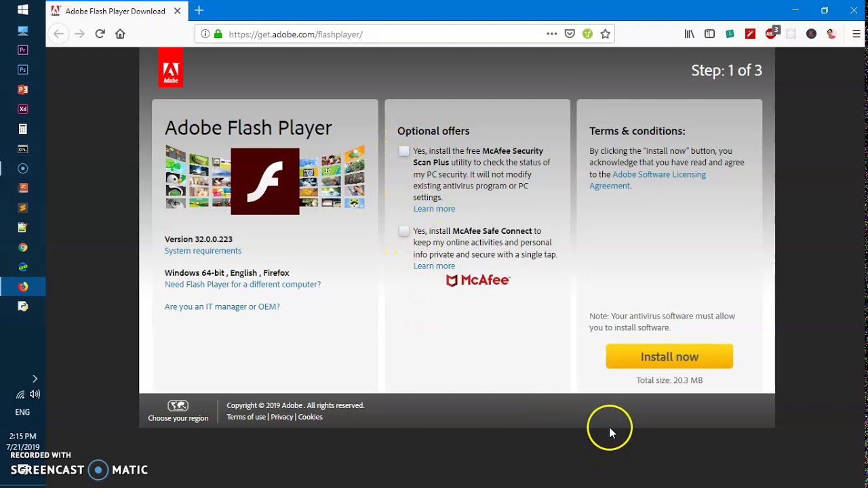Image resolution: width=868 pixels, height=488 pixels.
Task: Click Choose your region
Action: click(178, 411)
